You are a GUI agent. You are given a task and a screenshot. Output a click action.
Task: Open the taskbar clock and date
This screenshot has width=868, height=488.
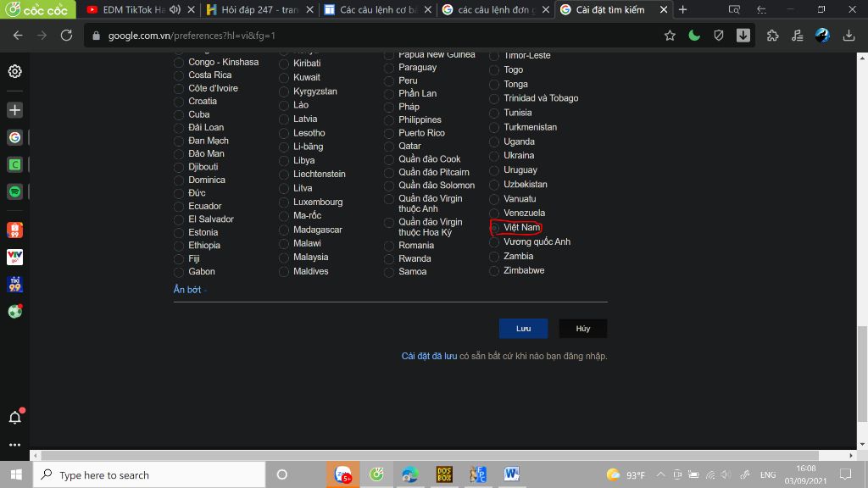[805, 474]
